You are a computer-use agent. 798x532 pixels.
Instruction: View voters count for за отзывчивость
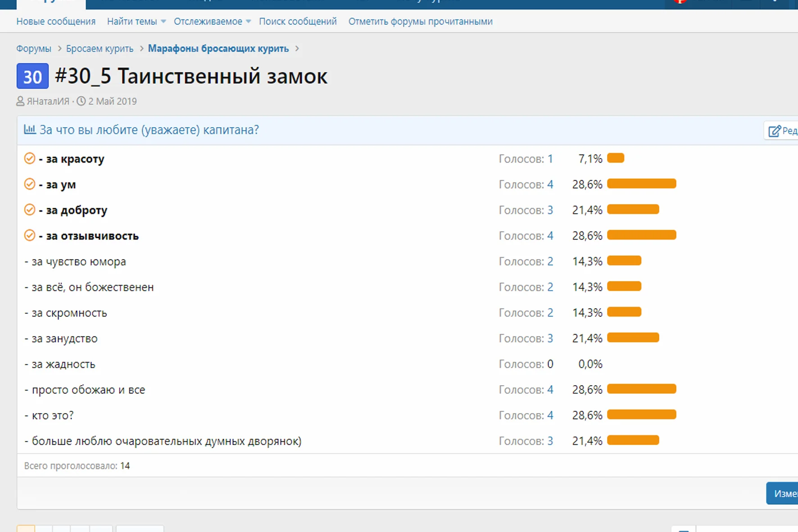click(550, 236)
